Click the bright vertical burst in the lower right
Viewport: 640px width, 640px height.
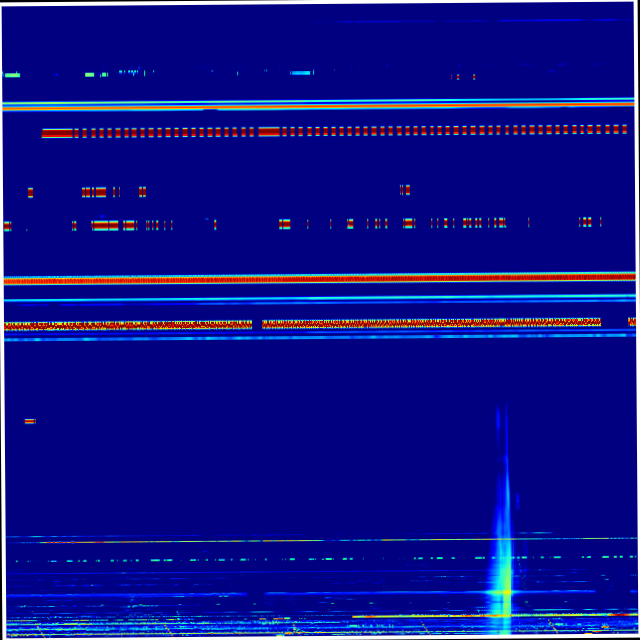(x=503, y=575)
